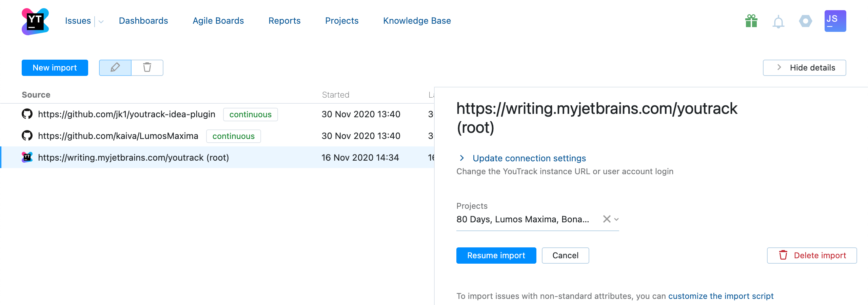Click the Resume import button
The width and height of the screenshot is (868, 305).
pyautogui.click(x=496, y=255)
